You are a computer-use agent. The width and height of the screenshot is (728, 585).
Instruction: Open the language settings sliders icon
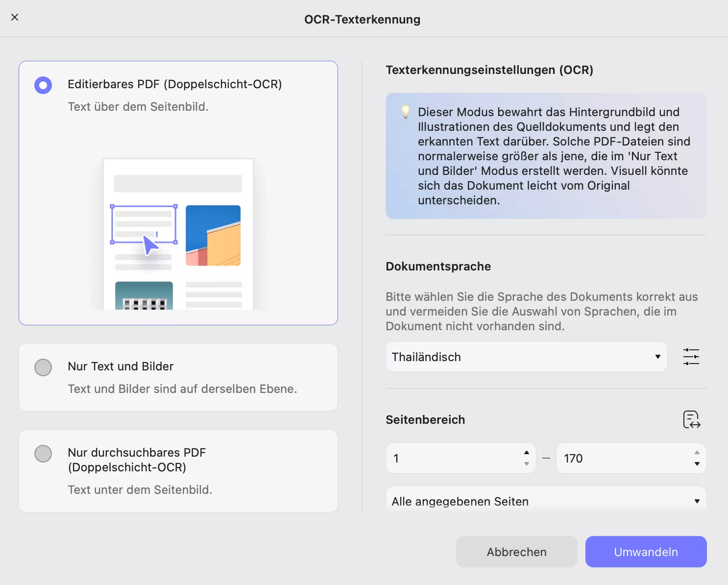[691, 357]
